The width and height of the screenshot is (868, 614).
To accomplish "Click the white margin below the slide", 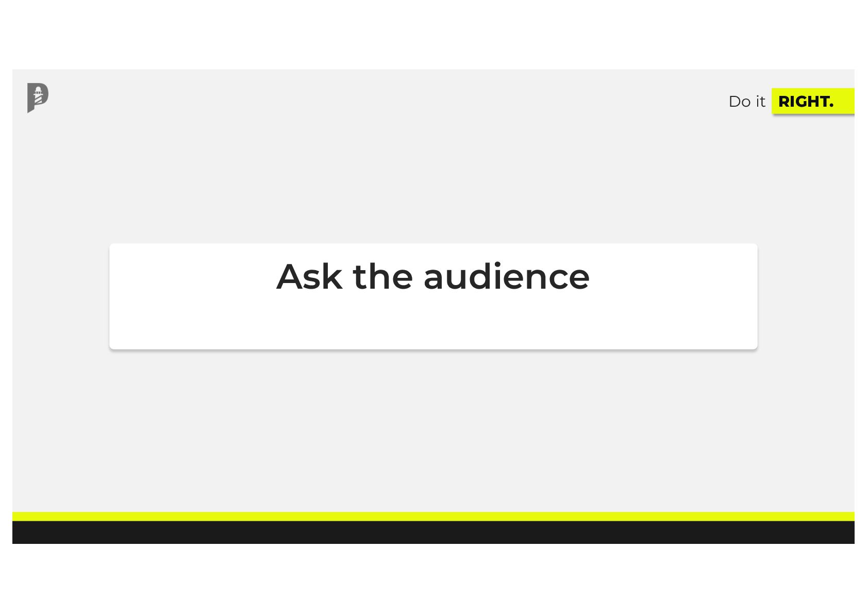I will pos(433,579).
